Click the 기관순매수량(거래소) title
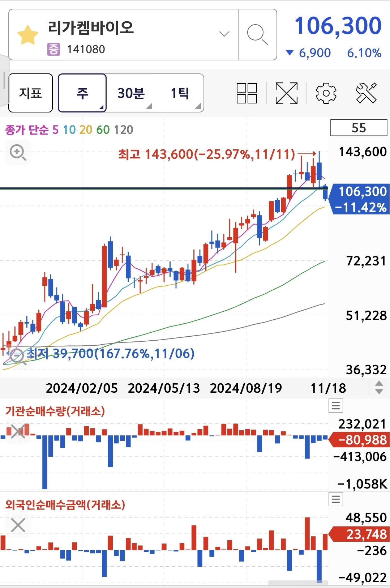 55,411
